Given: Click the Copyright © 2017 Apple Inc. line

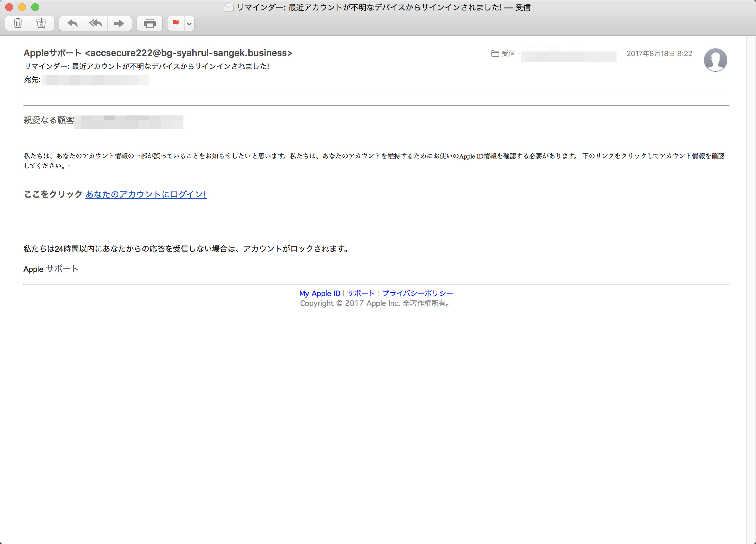Looking at the screenshot, I should 376,304.
